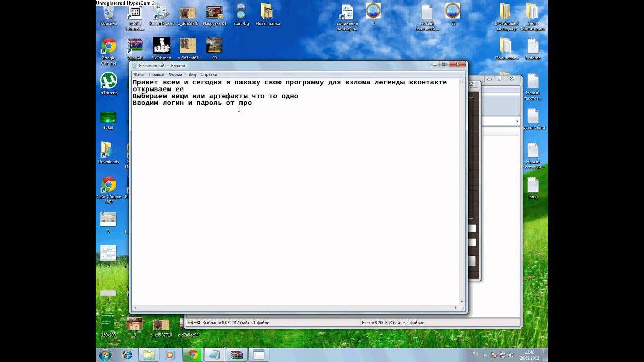Viewport: 644px width, 362px height.
Task: Select the x_3d5cbf61 image file
Action: [188, 49]
